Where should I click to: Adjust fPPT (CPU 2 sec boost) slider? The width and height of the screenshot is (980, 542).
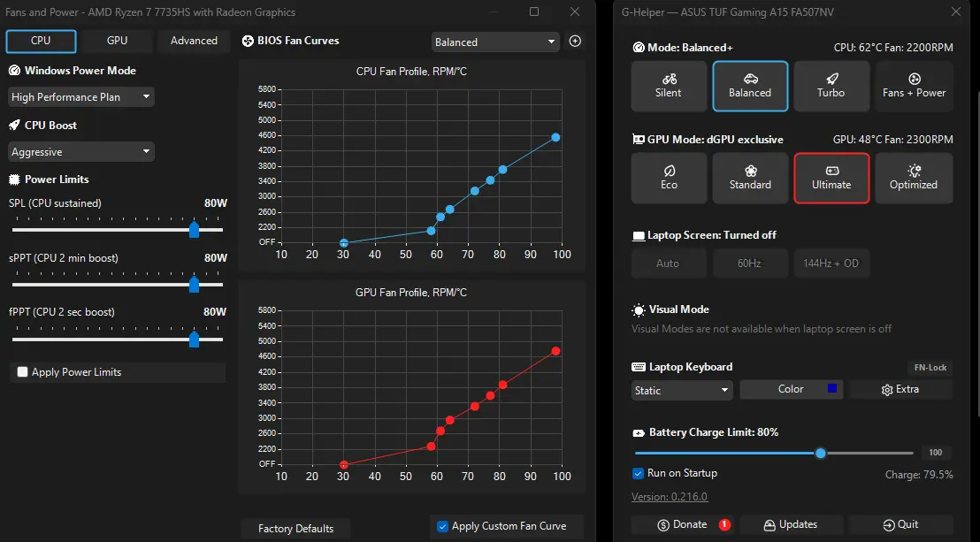195,340
